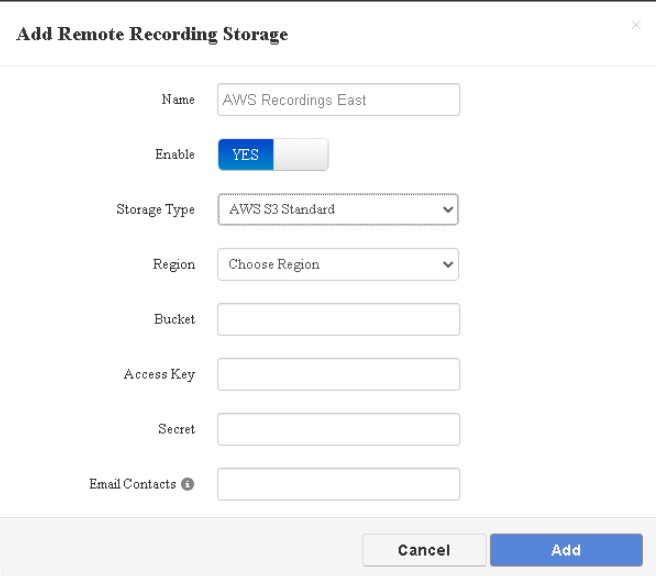The width and height of the screenshot is (656, 576).
Task: Click the Email Contacts info icon
Action: pos(187,484)
